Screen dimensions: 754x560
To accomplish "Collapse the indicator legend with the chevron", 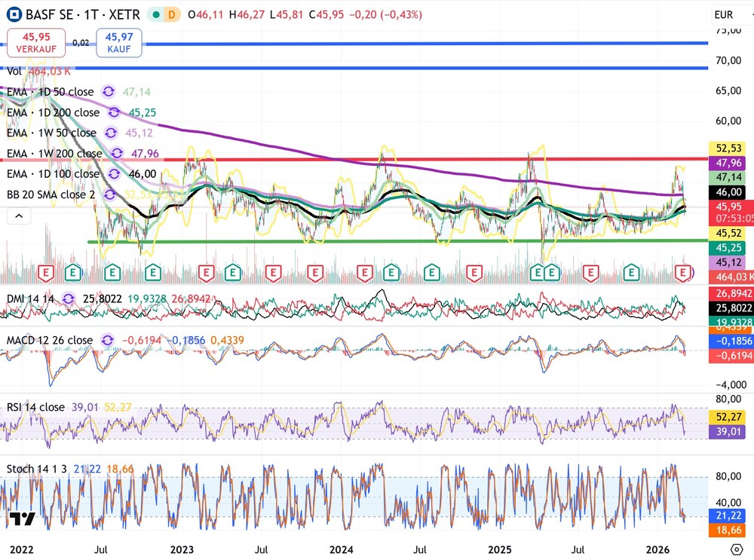I will (19, 215).
